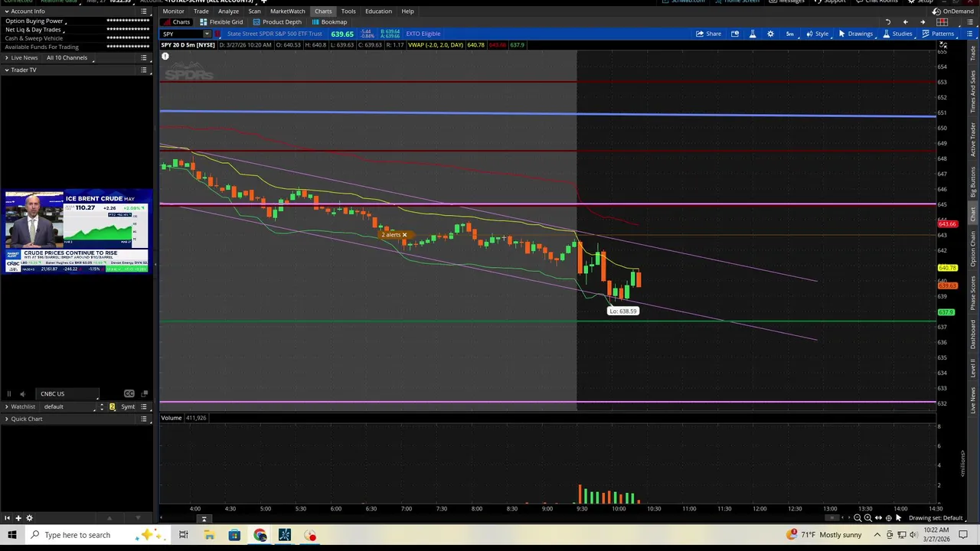Collapse the Trader TV gadget
This screenshot has height=551, width=980.
tap(7, 70)
